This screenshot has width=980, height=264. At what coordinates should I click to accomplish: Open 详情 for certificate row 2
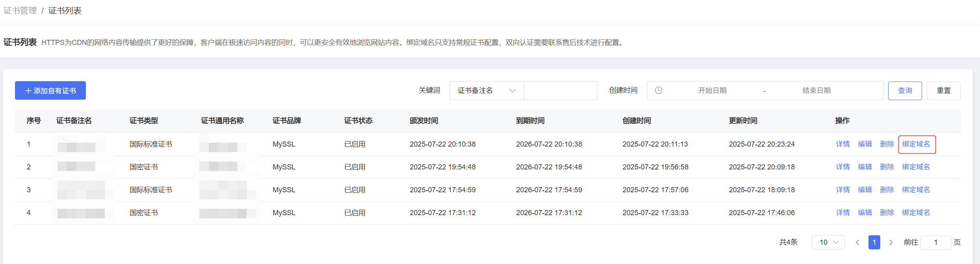point(843,167)
